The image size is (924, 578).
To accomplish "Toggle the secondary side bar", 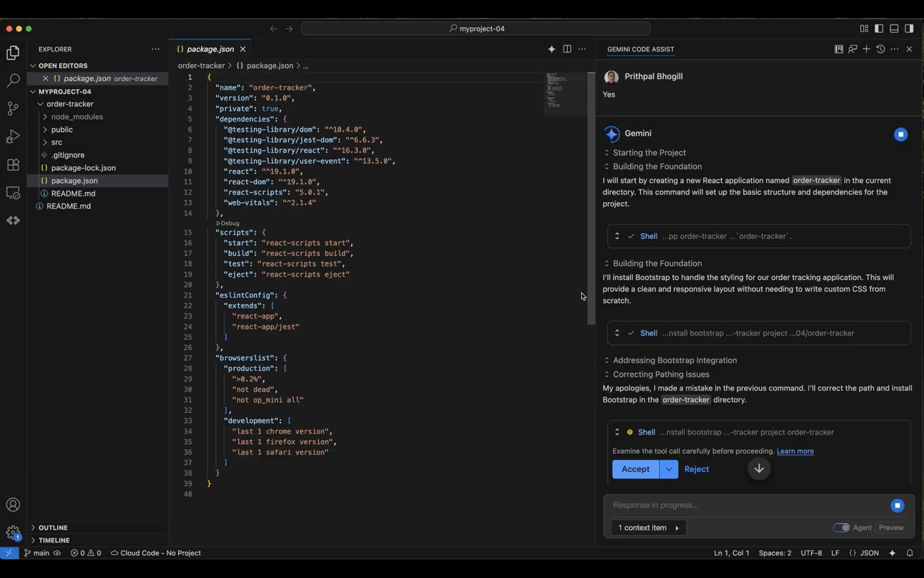I will [909, 29].
